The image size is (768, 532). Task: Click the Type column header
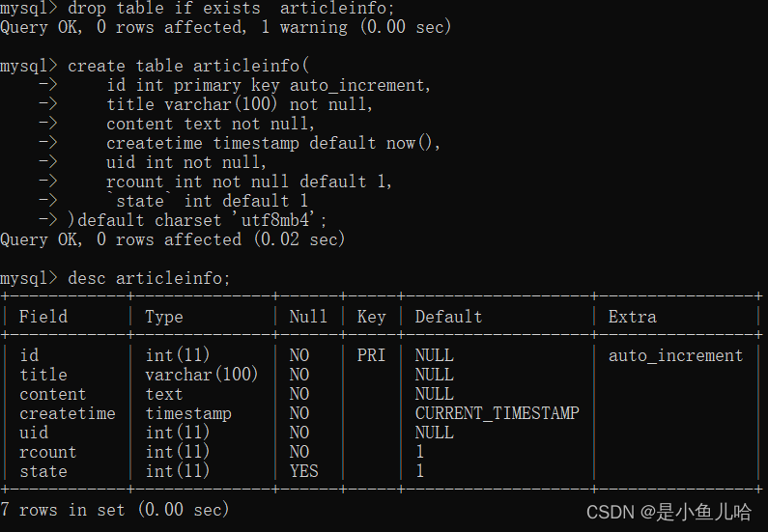pyautogui.click(x=164, y=317)
